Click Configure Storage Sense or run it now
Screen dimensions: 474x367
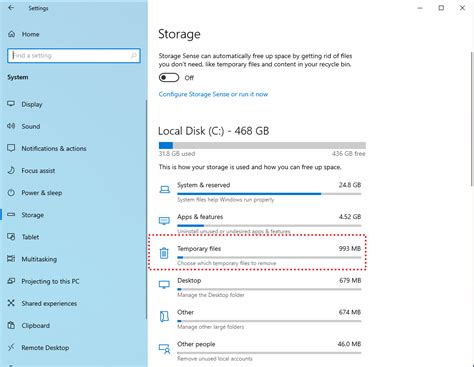(213, 94)
